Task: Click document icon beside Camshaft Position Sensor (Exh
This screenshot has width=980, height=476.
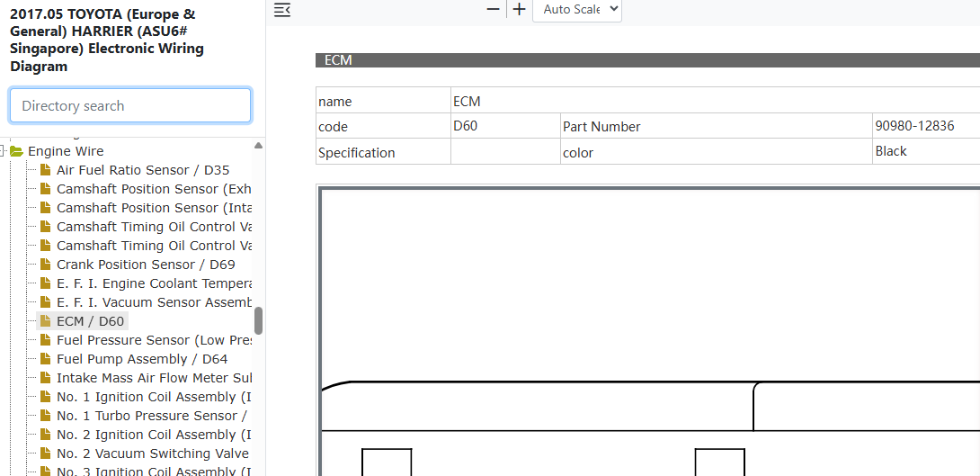Action: (x=45, y=188)
